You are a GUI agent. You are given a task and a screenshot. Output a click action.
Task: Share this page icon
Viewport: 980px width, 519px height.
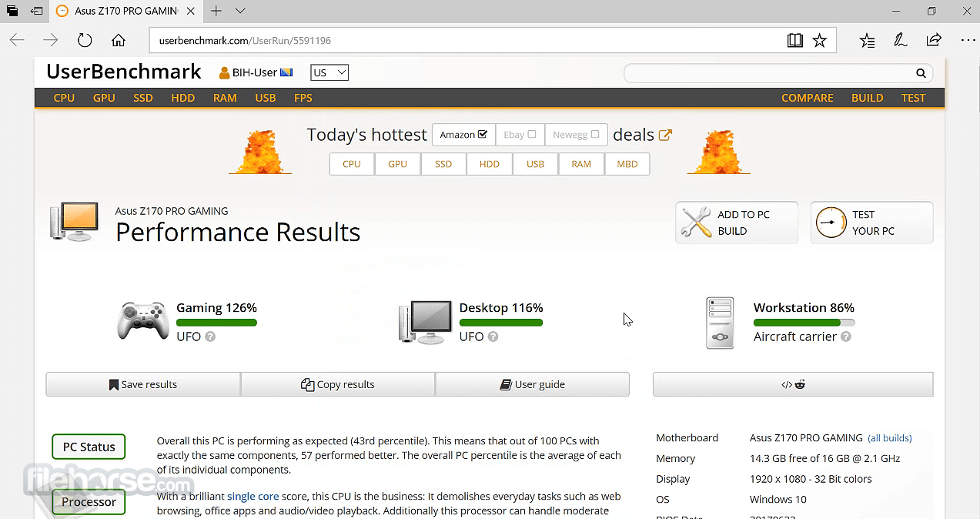point(934,40)
